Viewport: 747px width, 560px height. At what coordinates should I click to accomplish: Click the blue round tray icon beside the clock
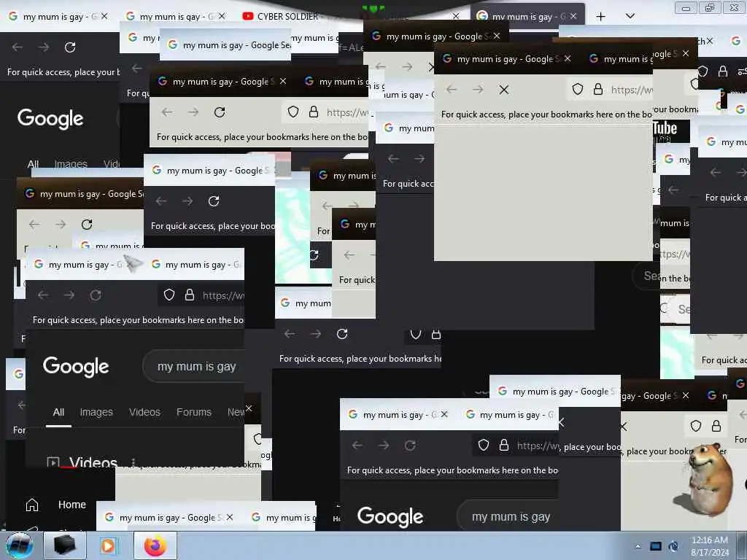pyautogui.click(x=673, y=546)
